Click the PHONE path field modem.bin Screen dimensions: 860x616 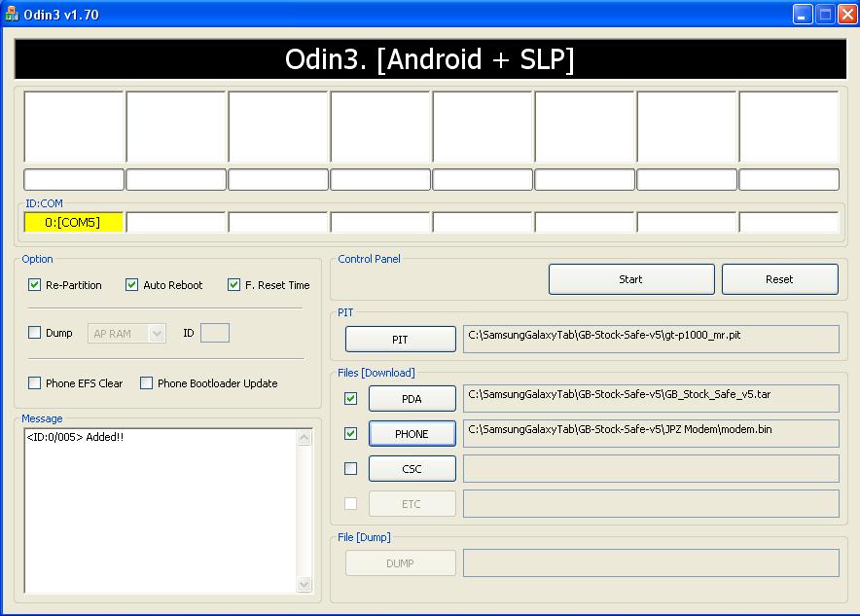click(651, 433)
